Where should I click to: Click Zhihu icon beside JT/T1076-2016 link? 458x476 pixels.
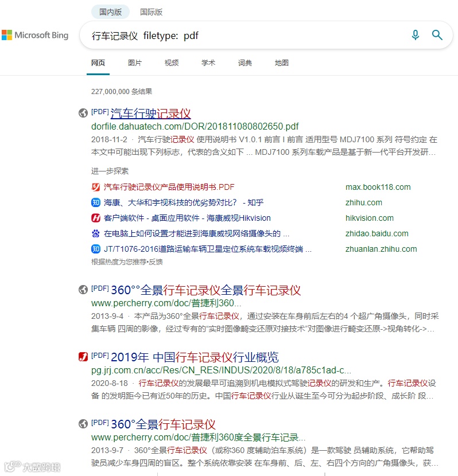click(96, 249)
